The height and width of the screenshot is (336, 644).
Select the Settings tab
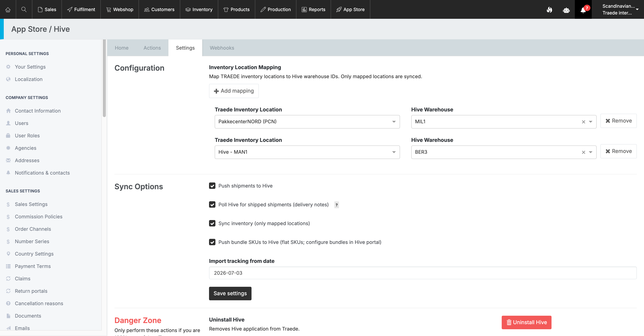(x=185, y=48)
